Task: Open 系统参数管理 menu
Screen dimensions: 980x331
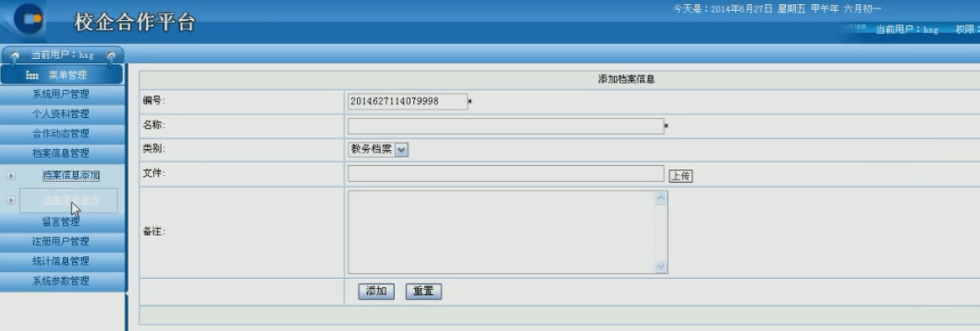Action: (x=61, y=281)
